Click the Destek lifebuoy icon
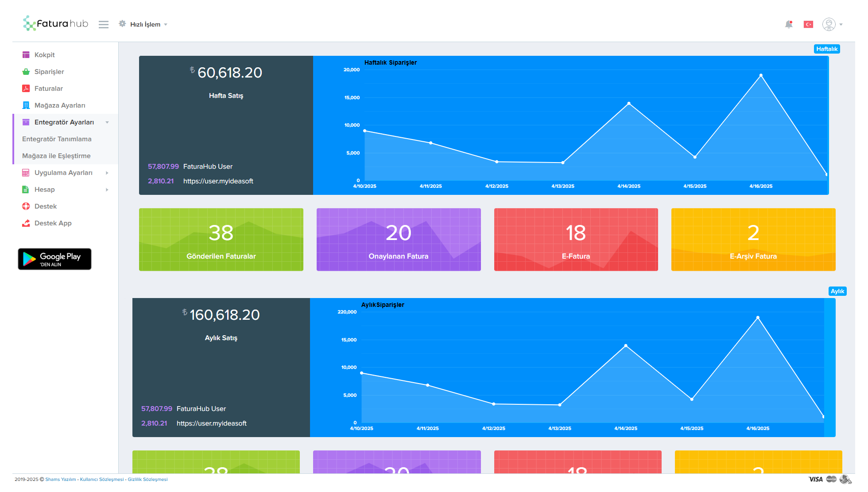The width and height of the screenshot is (868, 492). point(26,206)
